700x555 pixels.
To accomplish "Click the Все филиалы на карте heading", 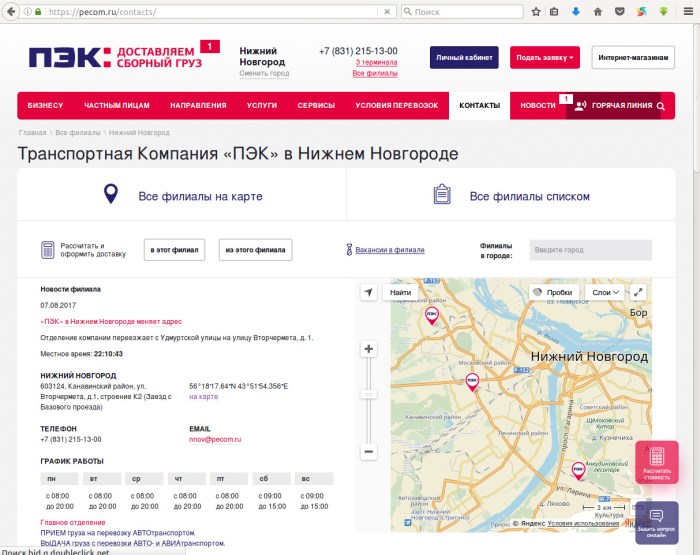I will tap(200, 196).
